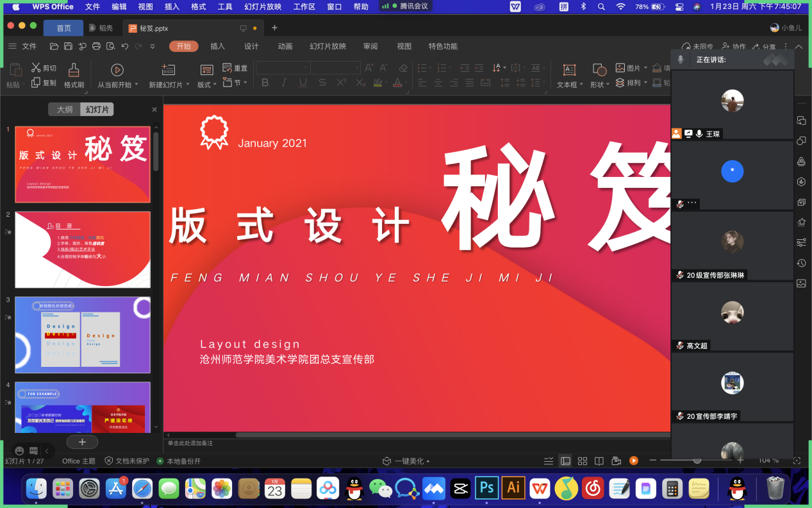Open the 从当前开始 dropdown arrow
Image resolution: width=812 pixels, height=508 pixels.
(x=136, y=85)
